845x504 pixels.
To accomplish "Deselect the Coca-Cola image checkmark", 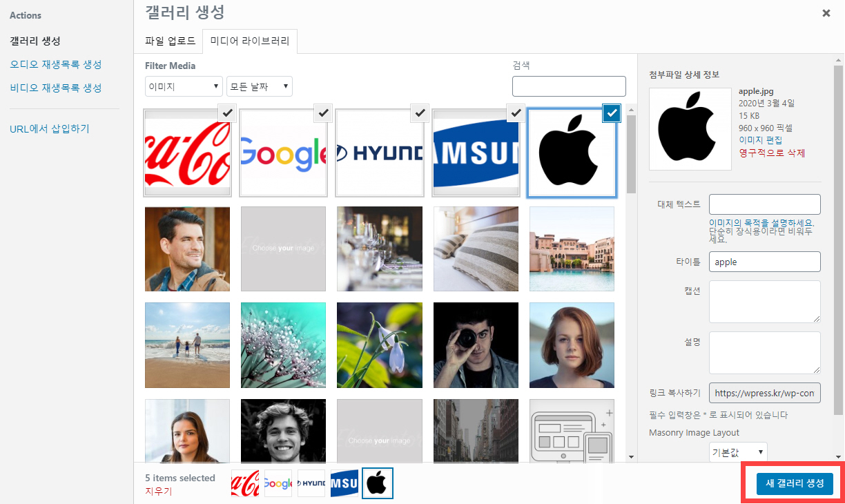I will tap(226, 113).
